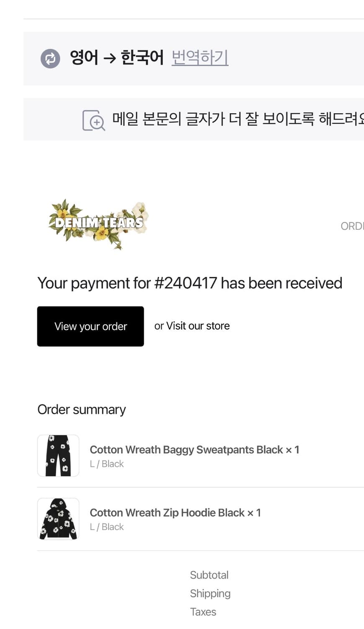The height and width of the screenshot is (629, 364).
Task: Tap the payment received heading #240417
Action: [190, 283]
